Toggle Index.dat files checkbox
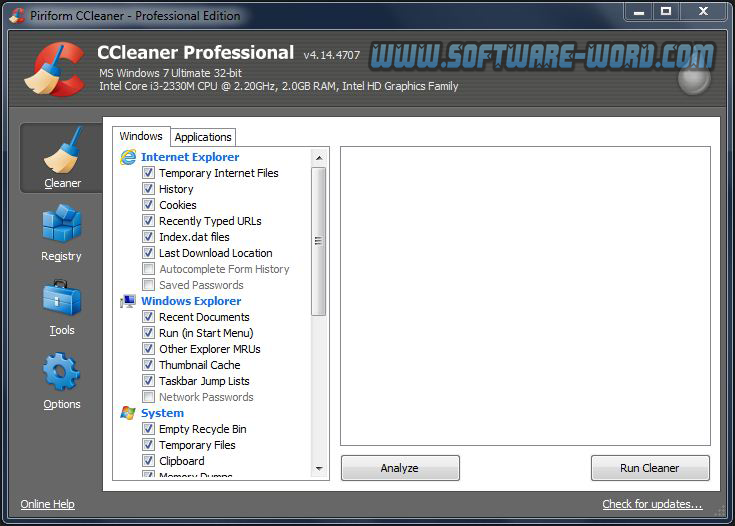The height and width of the screenshot is (526, 735). click(148, 236)
